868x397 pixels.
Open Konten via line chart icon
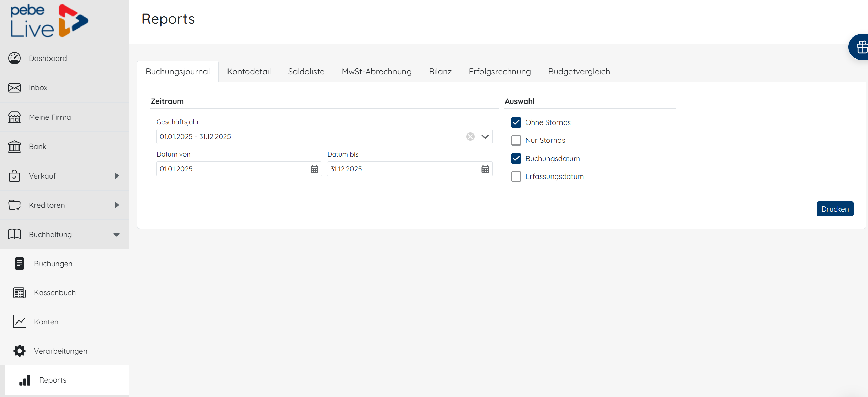coord(20,322)
